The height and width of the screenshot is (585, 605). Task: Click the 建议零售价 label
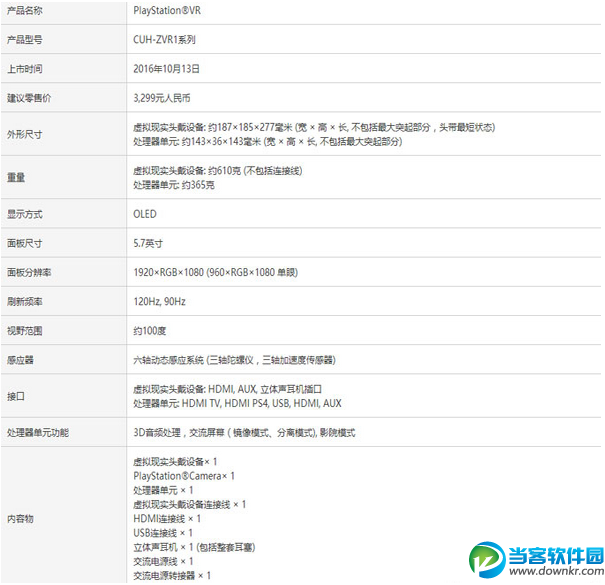pos(29,98)
